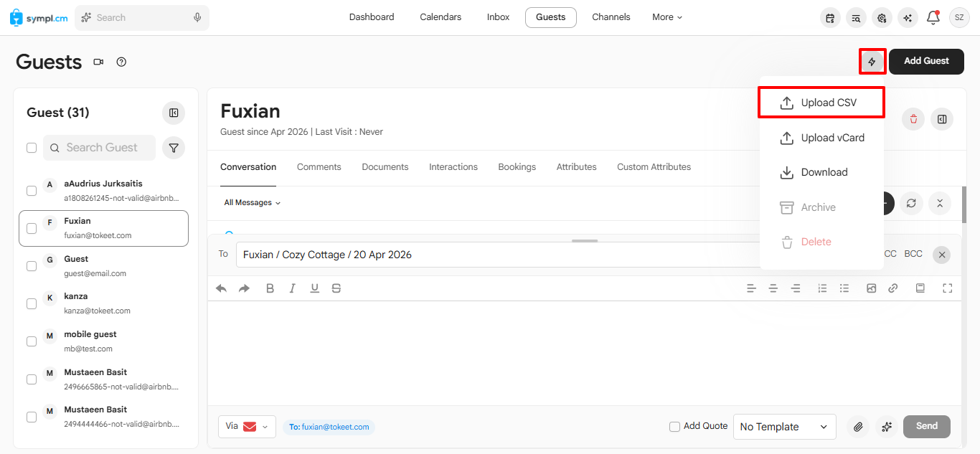Collapse the guest list panel

pos(174,113)
